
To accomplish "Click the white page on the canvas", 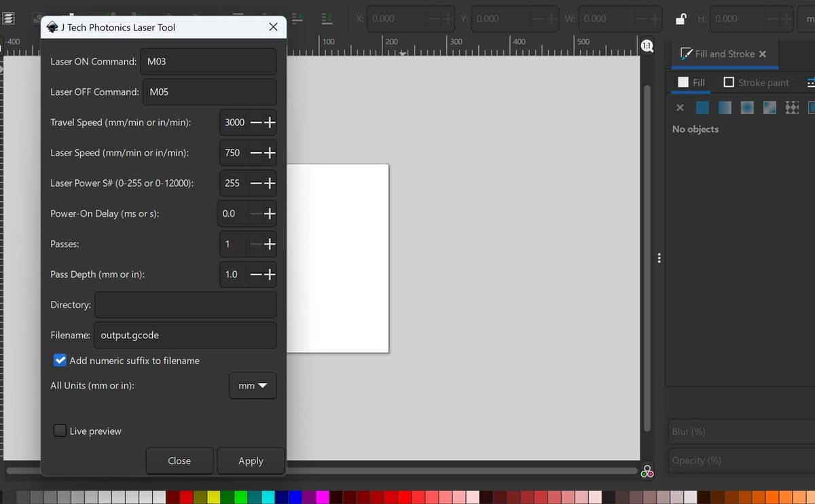I will [x=338, y=258].
